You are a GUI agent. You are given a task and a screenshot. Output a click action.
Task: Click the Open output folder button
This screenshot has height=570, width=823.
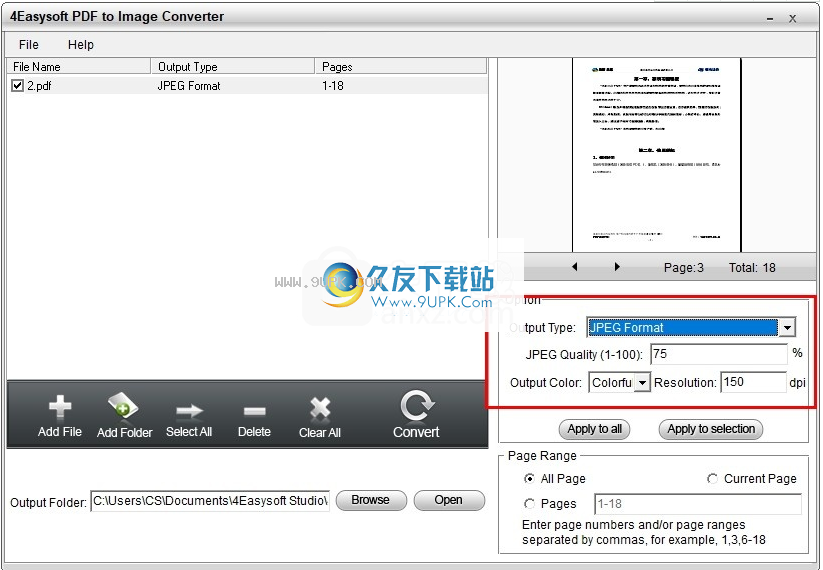[449, 500]
